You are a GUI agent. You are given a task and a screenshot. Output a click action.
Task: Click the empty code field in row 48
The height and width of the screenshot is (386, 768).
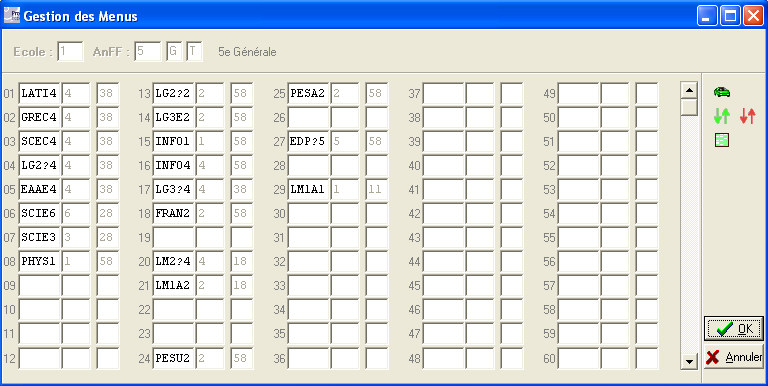point(443,359)
